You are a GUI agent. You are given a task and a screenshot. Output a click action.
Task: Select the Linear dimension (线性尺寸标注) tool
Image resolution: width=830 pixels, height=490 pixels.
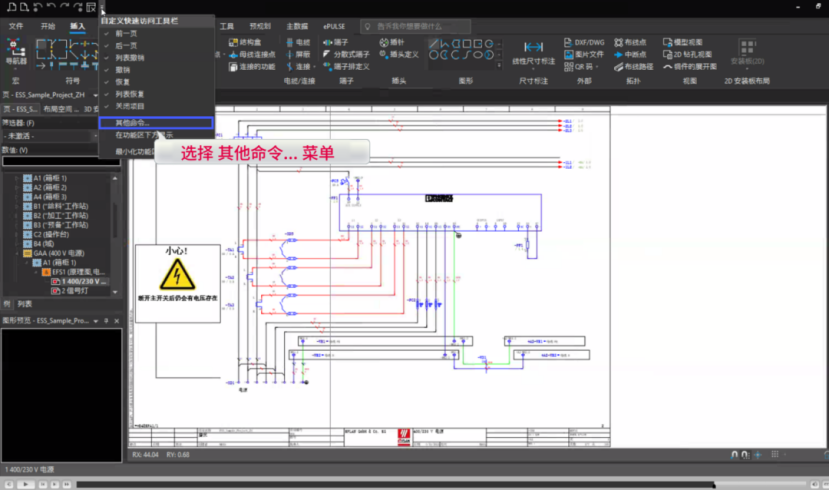[x=534, y=53]
